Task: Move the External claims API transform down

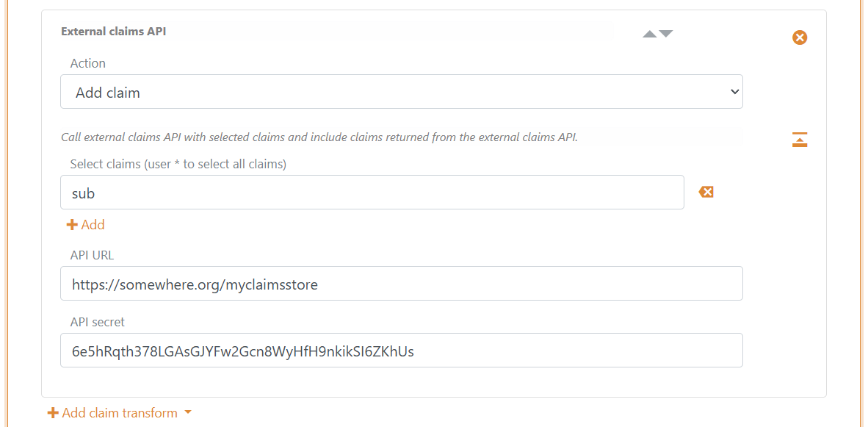Action: click(x=666, y=33)
